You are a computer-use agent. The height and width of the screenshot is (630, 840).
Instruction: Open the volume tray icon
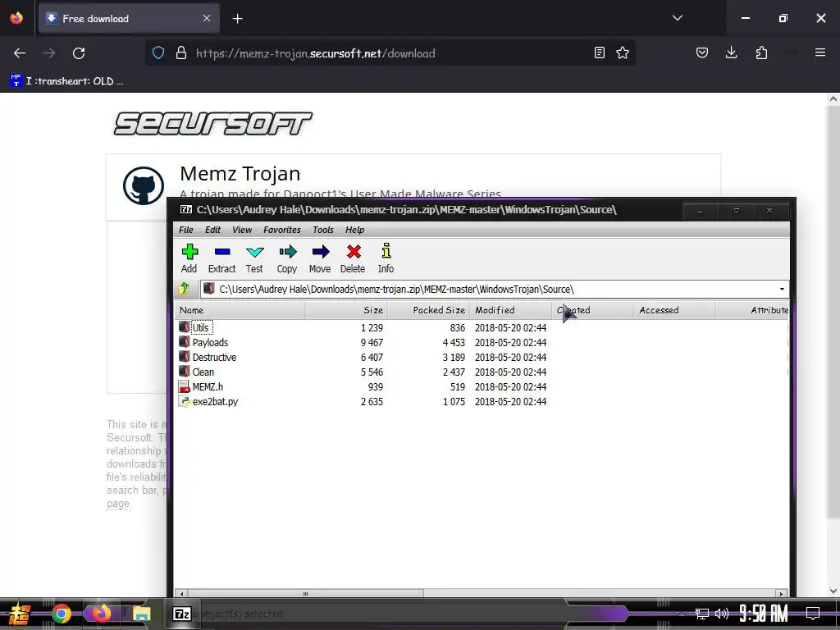(x=722, y=614)
